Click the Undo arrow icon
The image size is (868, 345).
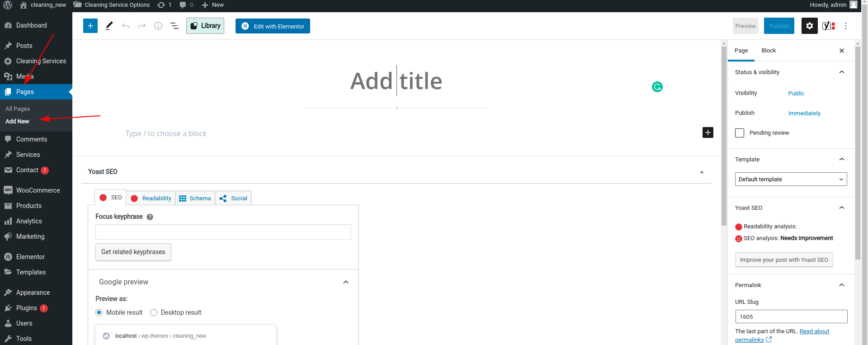pos(126,26)
